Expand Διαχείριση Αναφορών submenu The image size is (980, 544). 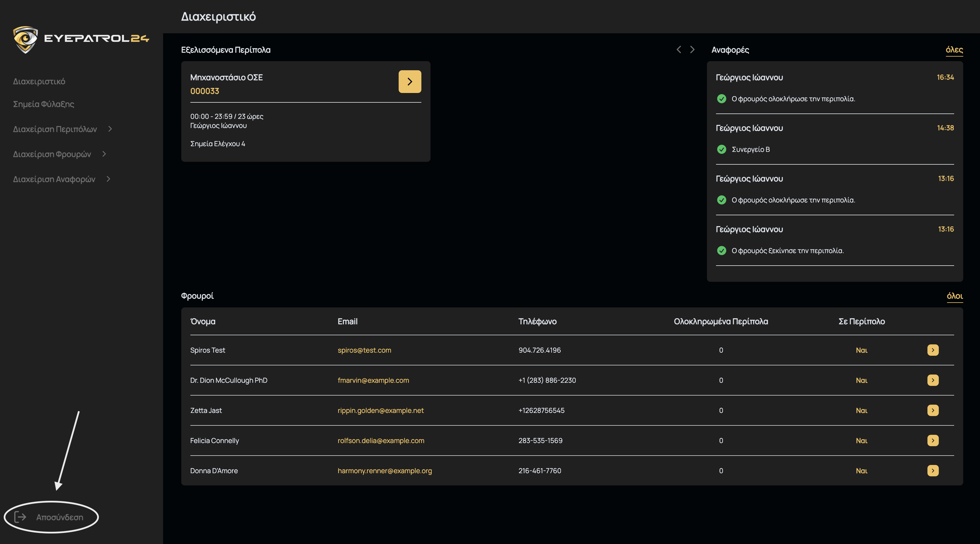click(109, 179)
